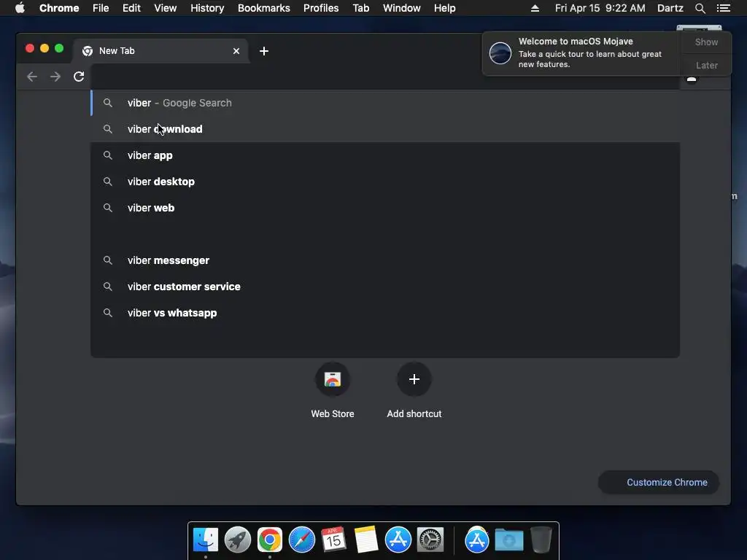Viewport: 747px width, 560px height.
Task: Reload the page with refresh icon
Action: click(x=79, y=77)
